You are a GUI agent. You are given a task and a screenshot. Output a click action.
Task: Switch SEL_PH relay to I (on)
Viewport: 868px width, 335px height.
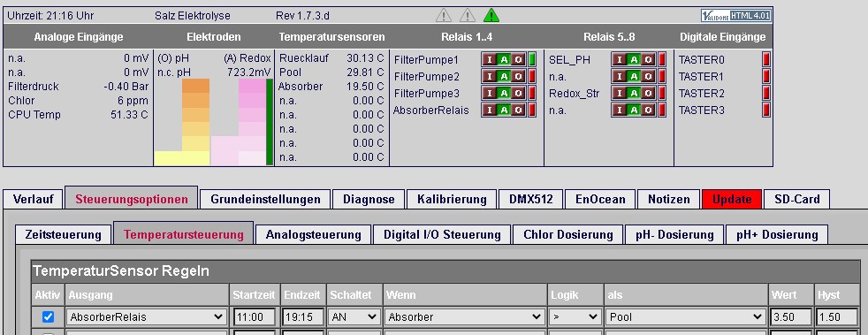point(620,59)
